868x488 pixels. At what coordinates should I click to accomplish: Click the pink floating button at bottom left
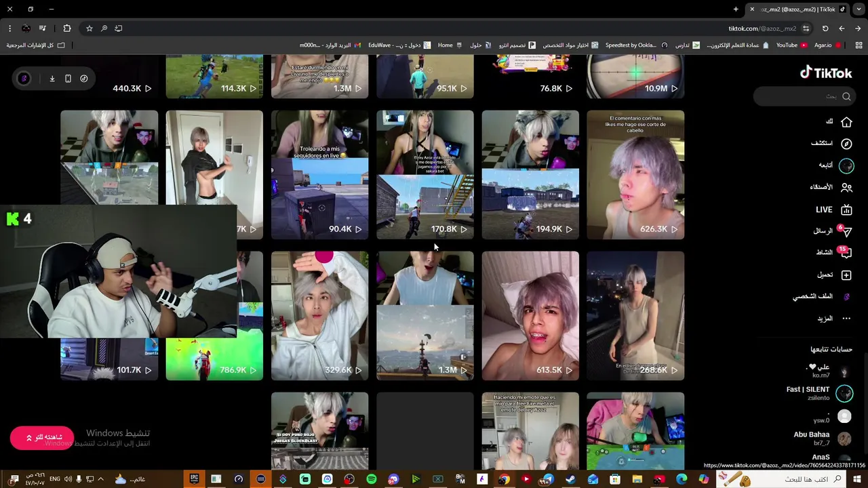(x=41, y=437)
